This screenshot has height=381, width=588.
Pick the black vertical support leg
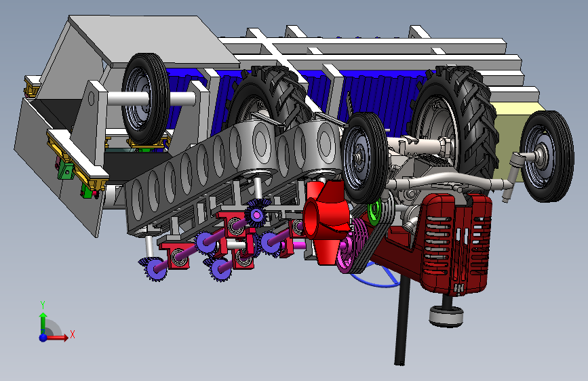click(402, 321)
